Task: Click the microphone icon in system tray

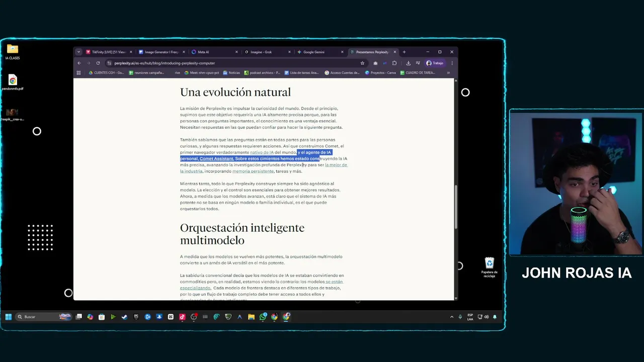Action: point(460,317)
